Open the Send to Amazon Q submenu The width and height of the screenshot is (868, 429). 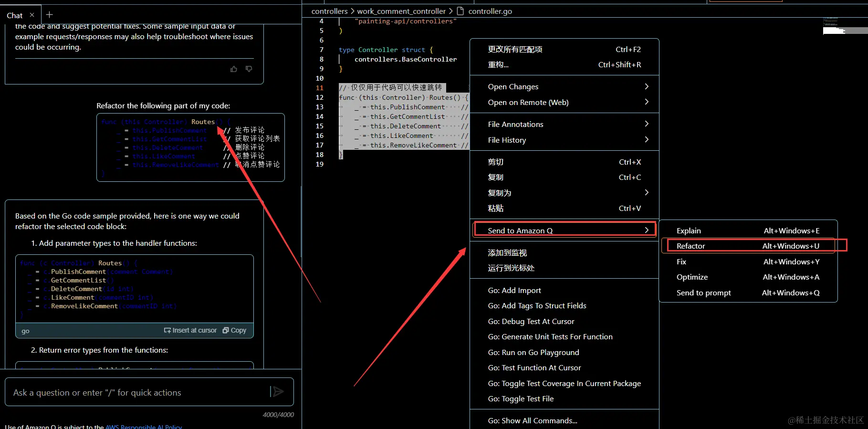pyautogui.click(x=565, y=230)
